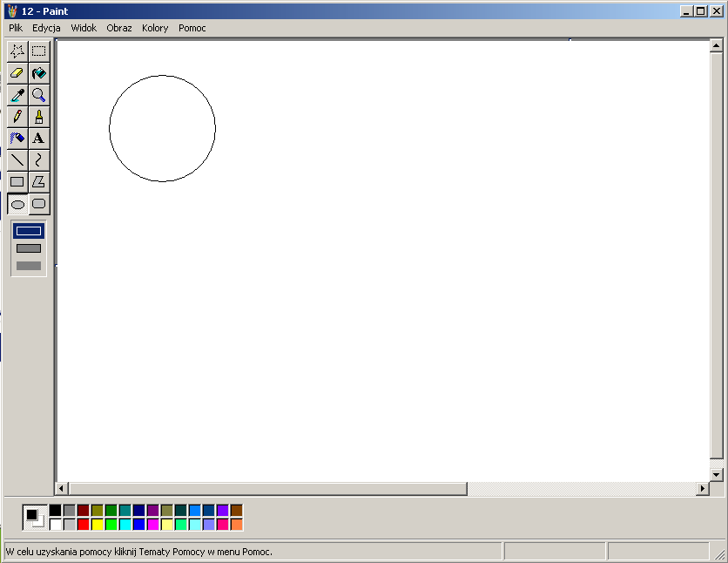Choose the dark purple swatch
The width and height of the screenshot is (728, 563).
click(x=152, y=511)
